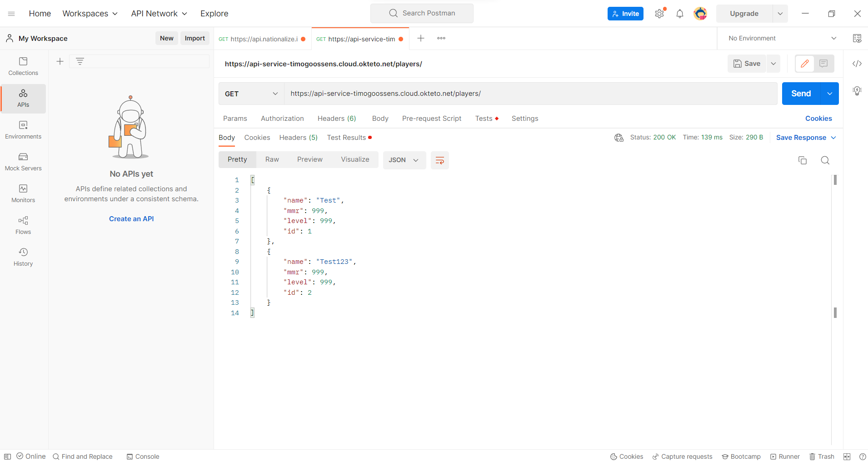Open the Pre-request Script tab
Viewport: 868px width, 461px height.
(432, 119)
